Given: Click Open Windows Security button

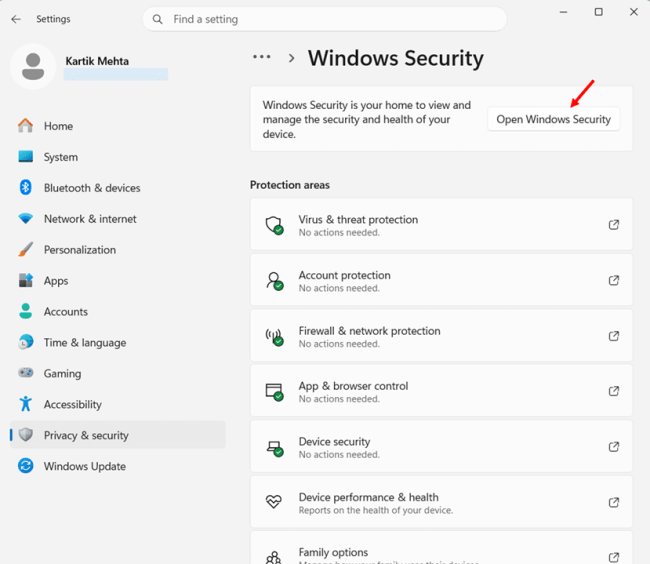Looking at the screenshot, I should (x=553, y=119).
